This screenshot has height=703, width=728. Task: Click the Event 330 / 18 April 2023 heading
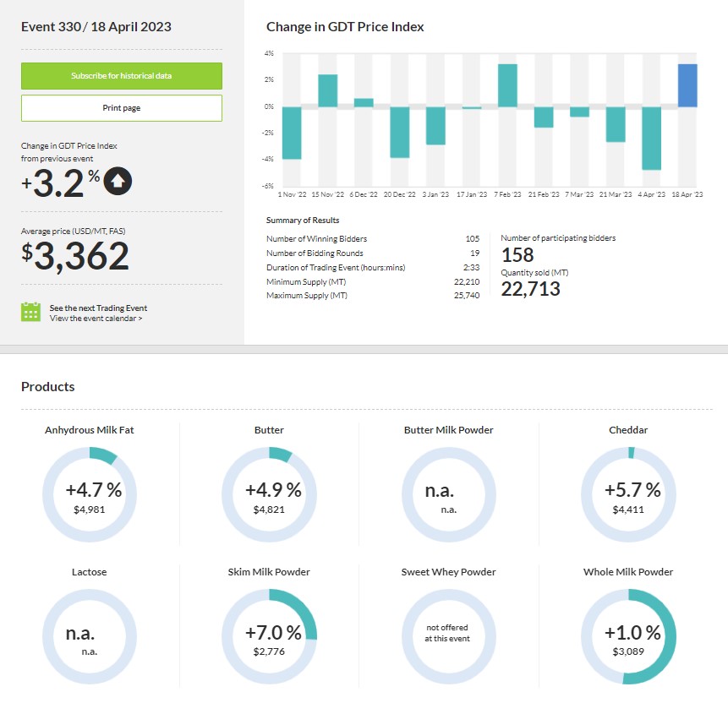(96, 27)
